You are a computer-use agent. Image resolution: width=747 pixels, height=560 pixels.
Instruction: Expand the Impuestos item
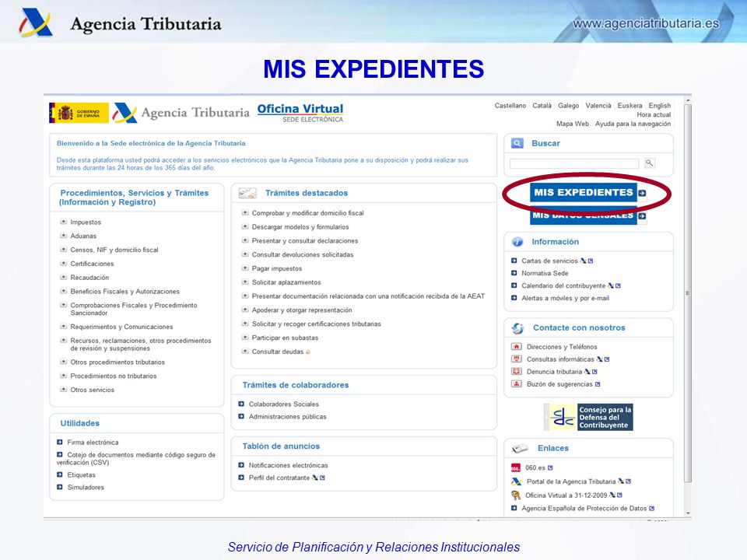pos(63,222)
